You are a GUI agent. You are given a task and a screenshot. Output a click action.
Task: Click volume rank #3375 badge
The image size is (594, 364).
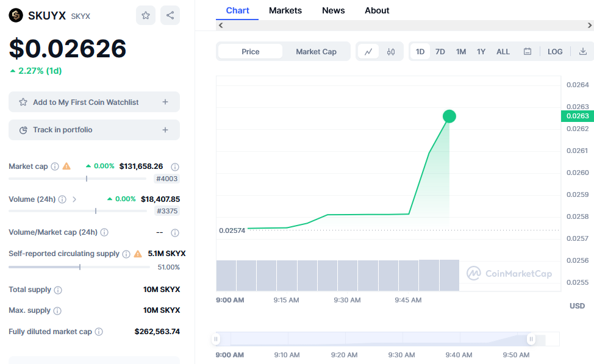coord(167,211)
